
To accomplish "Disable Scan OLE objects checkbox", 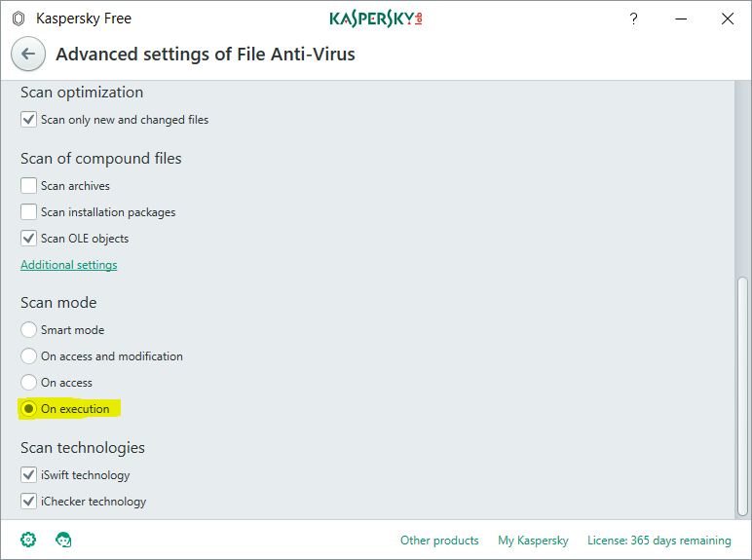I will 29,239.
